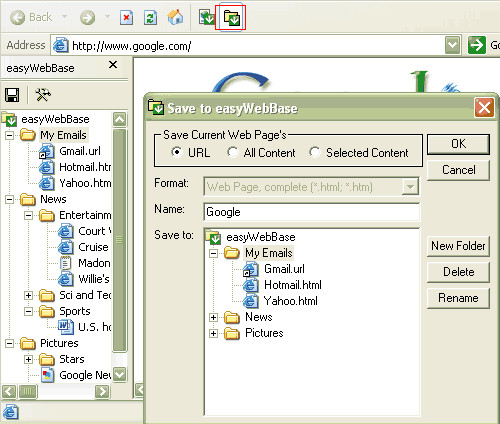Click the address bar page icon

(61, 45)
